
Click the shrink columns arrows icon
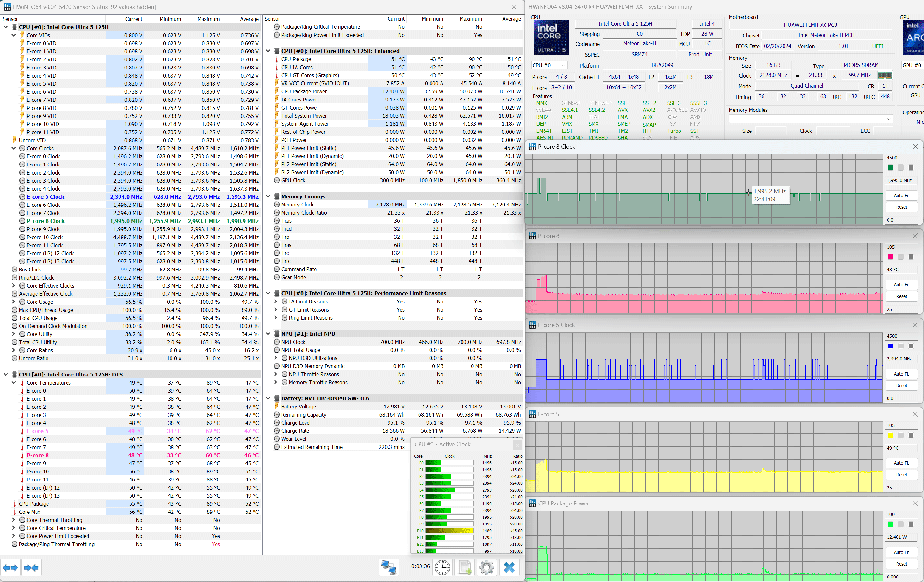(31, 567)
